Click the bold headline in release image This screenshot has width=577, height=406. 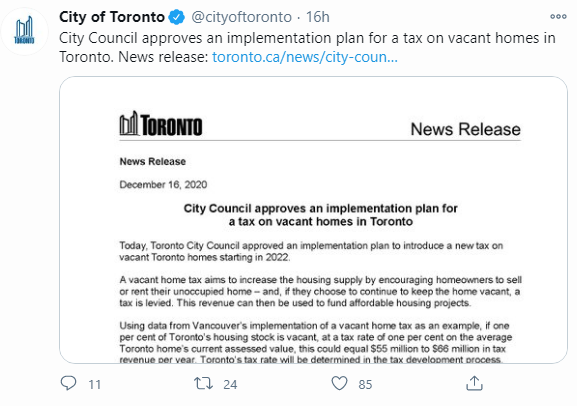click(x=321, y=215)
